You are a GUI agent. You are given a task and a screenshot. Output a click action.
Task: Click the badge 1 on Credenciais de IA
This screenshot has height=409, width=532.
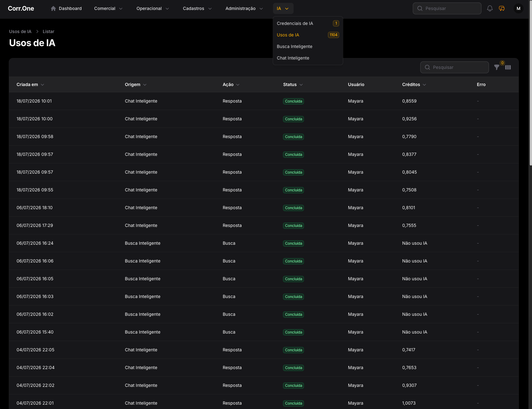[x=336, y=23]
